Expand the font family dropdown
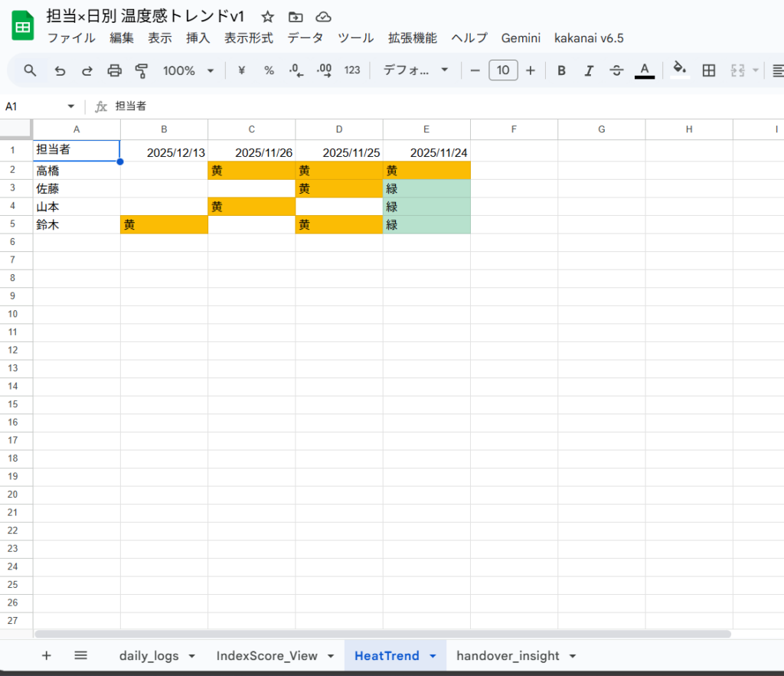This screenshot has width=784, height=676. 416,70
